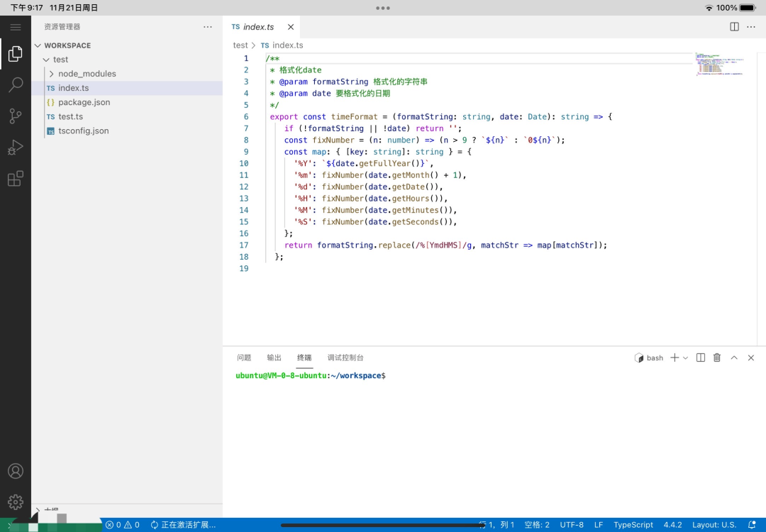Click the 正在激活扩展 status item

(x=183, y=525)
